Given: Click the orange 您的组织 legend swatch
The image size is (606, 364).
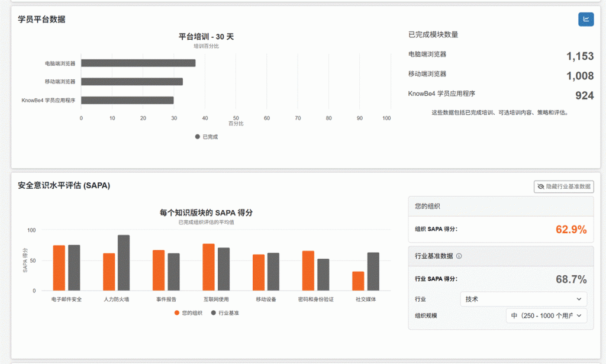Looking at the screenshot, I should pyautogui.click(x=177, y=313).
